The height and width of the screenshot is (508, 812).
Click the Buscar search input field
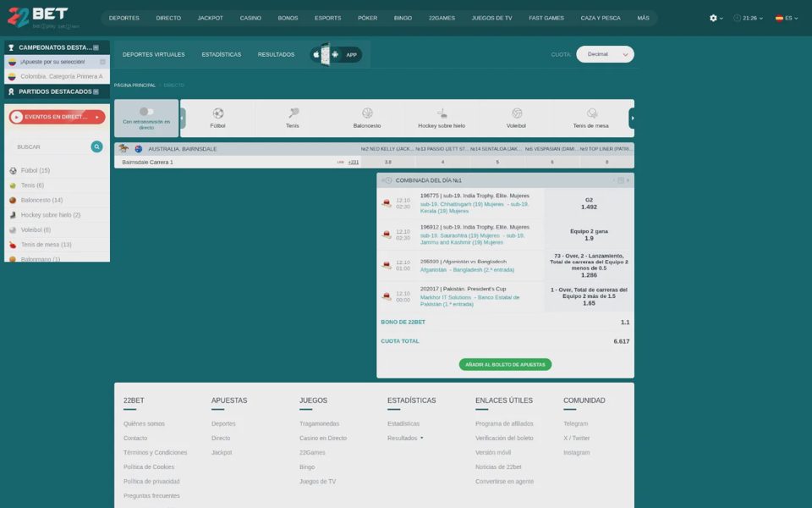[x=52, y=146]
